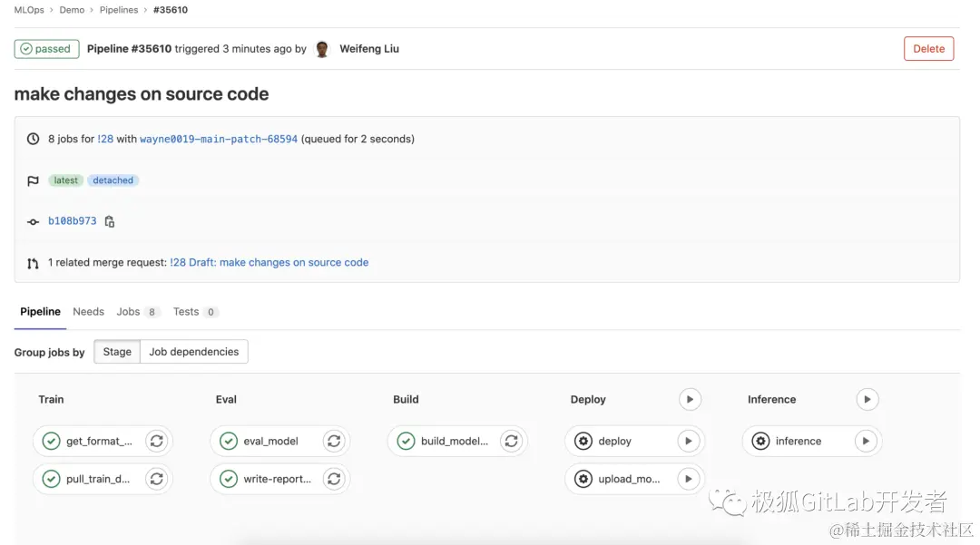Play all Inference stage jobs
980x545 pixels.
coord(867,399)
